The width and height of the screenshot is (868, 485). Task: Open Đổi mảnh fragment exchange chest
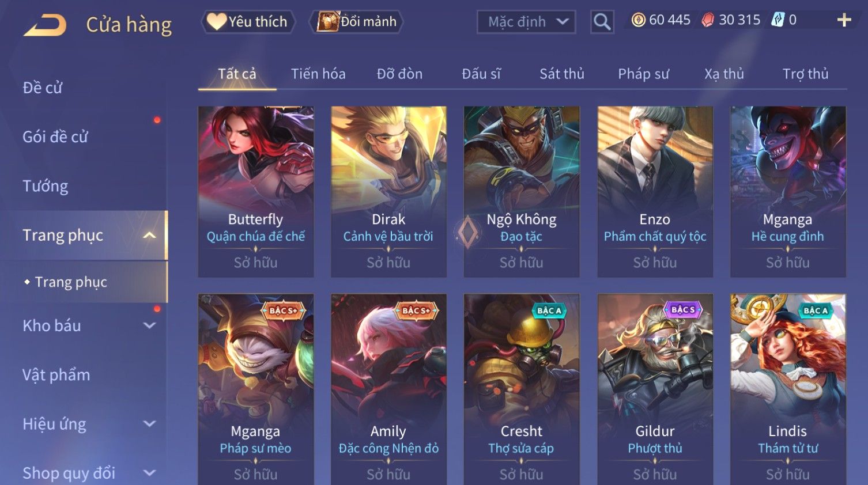tap(356, 22)
